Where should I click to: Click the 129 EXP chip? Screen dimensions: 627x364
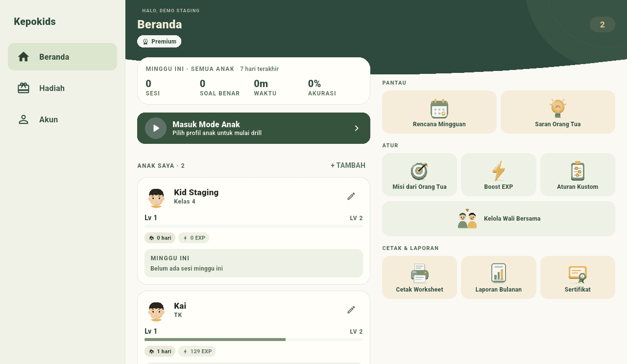tap(197, 351)
